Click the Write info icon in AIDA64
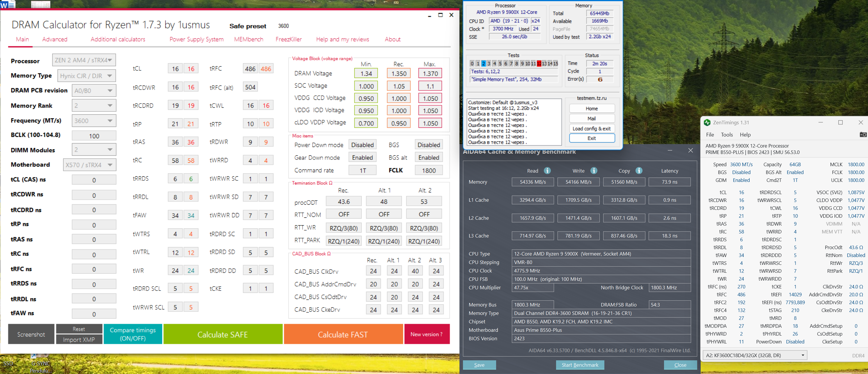Screen dimensions: 868x374 pyautogui.click(x=594, y=171)
